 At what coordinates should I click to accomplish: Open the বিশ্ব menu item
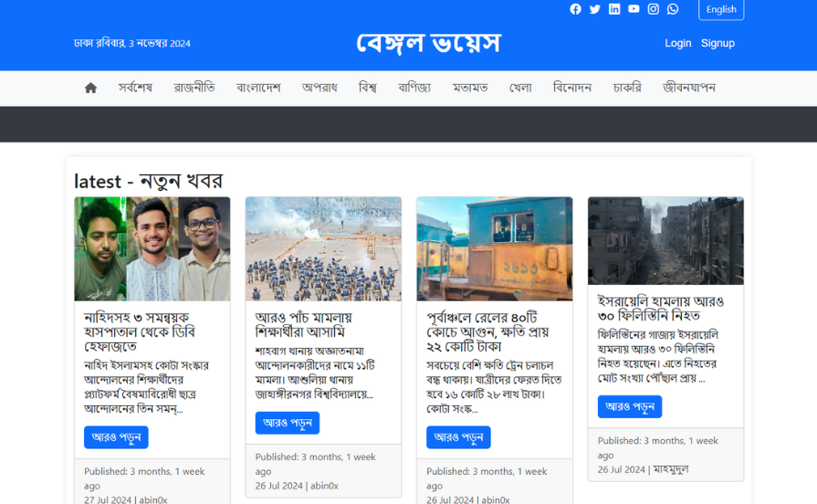coord(367,88)
